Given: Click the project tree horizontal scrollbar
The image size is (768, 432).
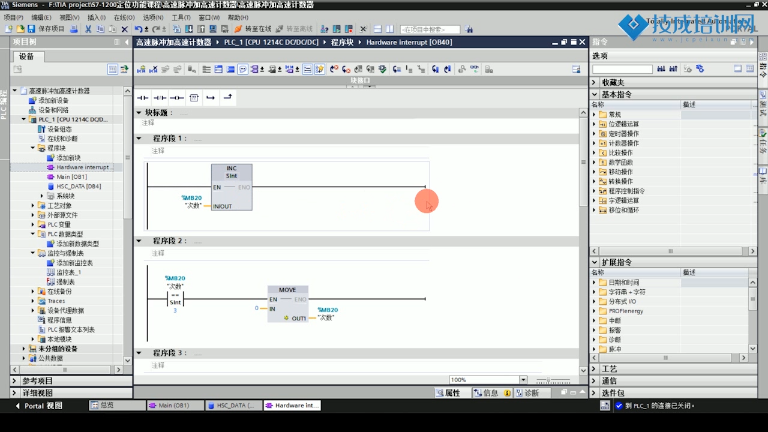Looking at the screenshot, I should tap(66, 370).
